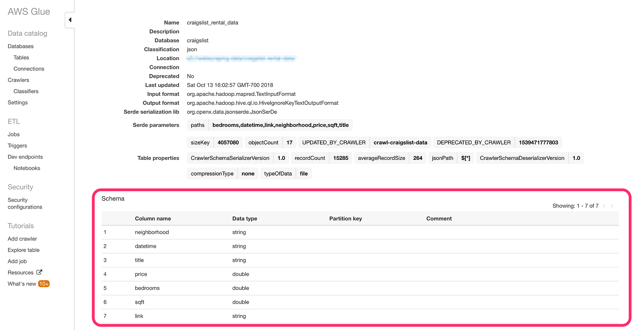Click the 10+ badge next to What's new
The image size is (644, 331).
coord(44,284)
